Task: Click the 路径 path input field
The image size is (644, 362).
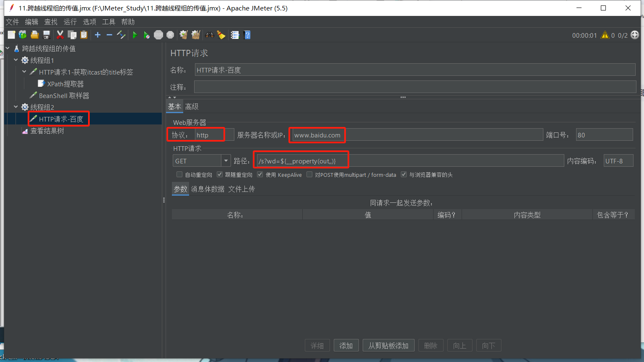Action: [410, 161]
